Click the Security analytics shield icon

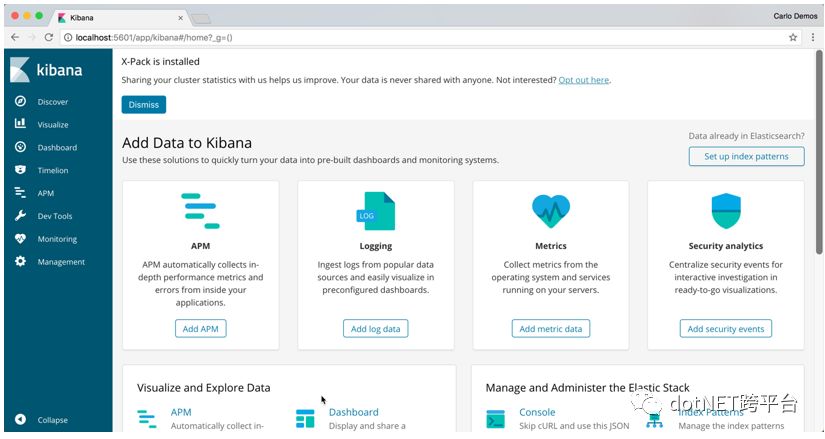tap(726, 211)
